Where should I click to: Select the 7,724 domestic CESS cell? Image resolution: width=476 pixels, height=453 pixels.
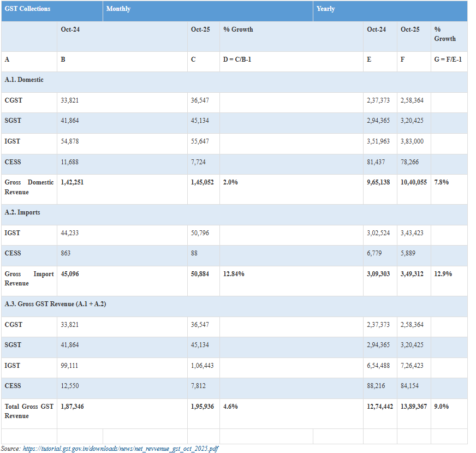[x=198, y=162]
